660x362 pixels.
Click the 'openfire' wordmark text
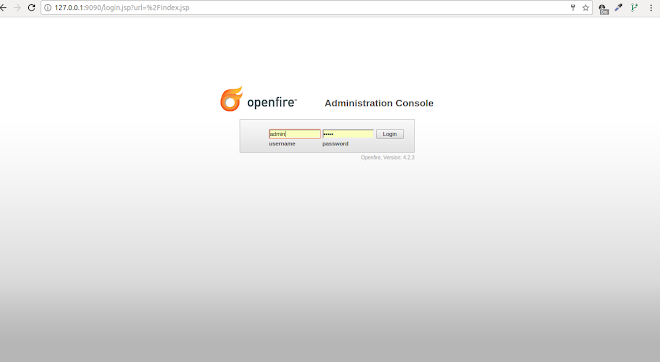point(271,102)
